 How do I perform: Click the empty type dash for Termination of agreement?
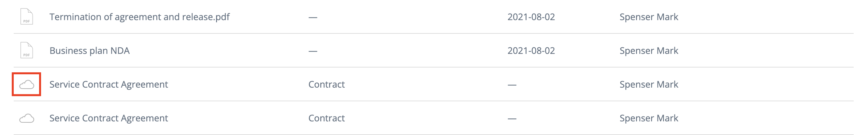(x=313, y=17)
